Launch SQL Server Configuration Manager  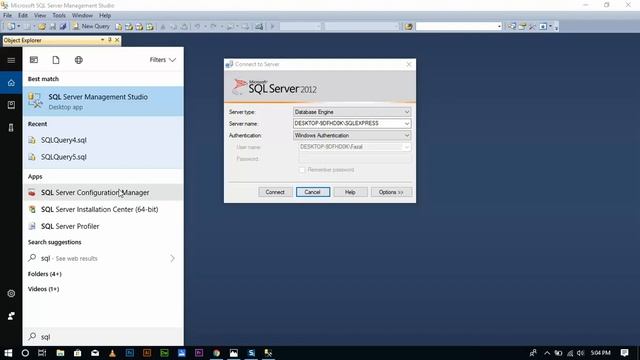point(103,192)
